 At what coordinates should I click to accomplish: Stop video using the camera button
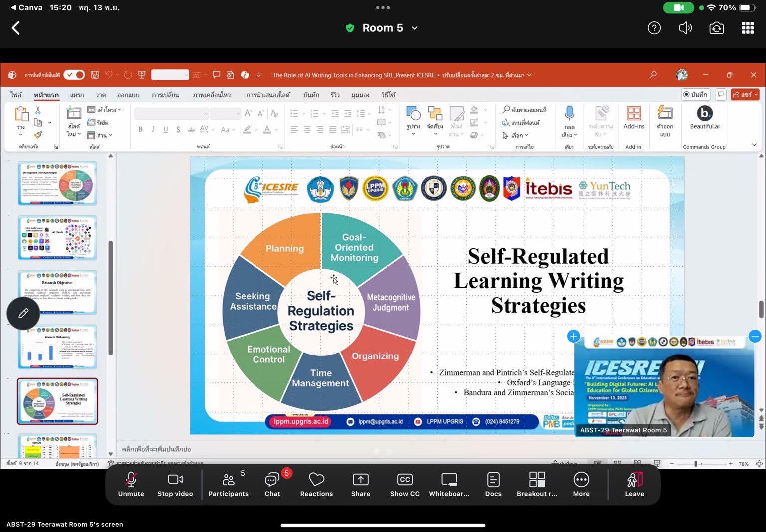click(175, 484)
